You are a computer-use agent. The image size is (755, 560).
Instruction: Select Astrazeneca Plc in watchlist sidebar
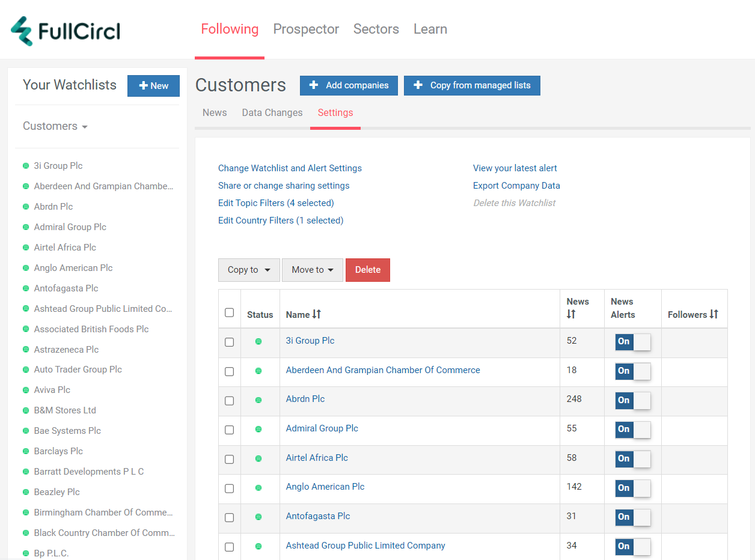point(66,350)
